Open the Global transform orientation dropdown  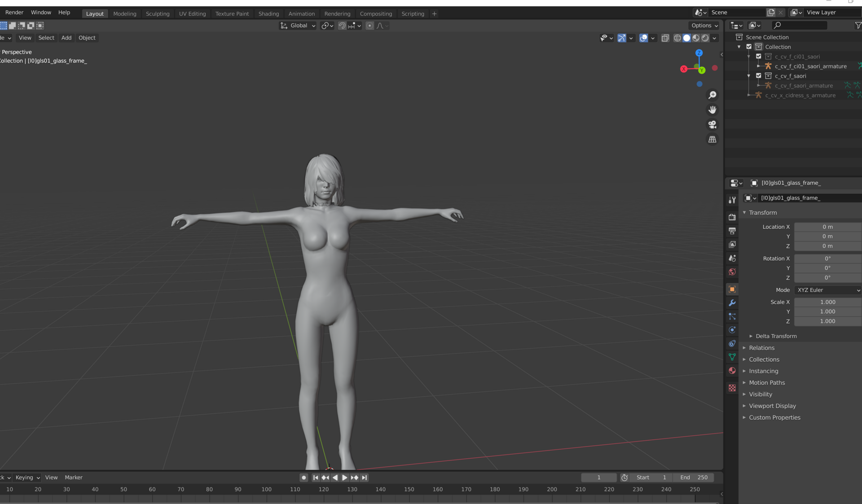pyautogui.click(x=298, y=26)
